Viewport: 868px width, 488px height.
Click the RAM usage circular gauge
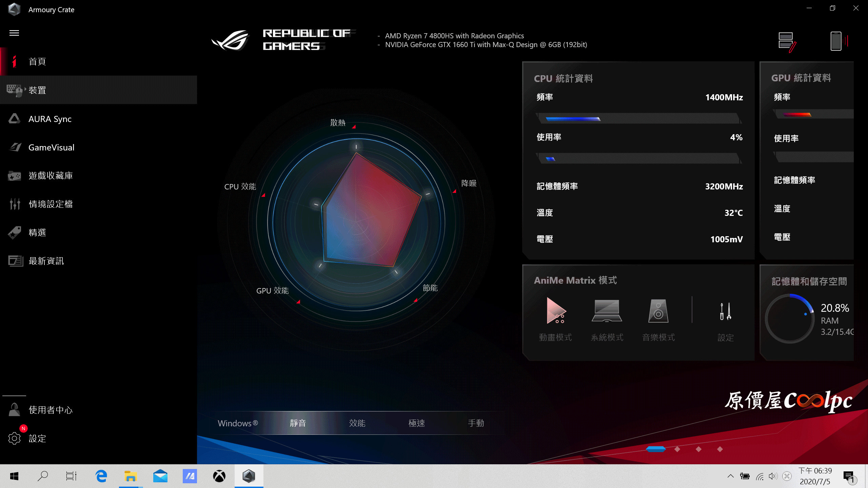[x=790, y=319]
